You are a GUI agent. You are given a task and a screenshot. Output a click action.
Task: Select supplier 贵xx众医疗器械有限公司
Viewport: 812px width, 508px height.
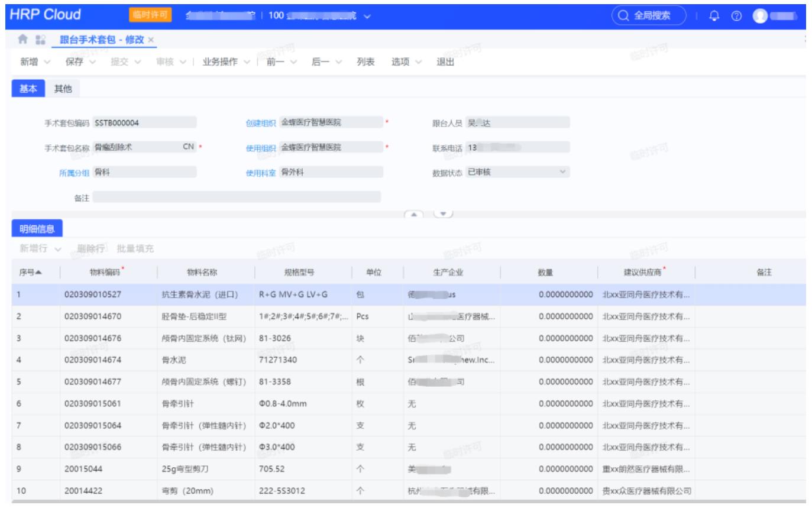[x=645, y=491]
